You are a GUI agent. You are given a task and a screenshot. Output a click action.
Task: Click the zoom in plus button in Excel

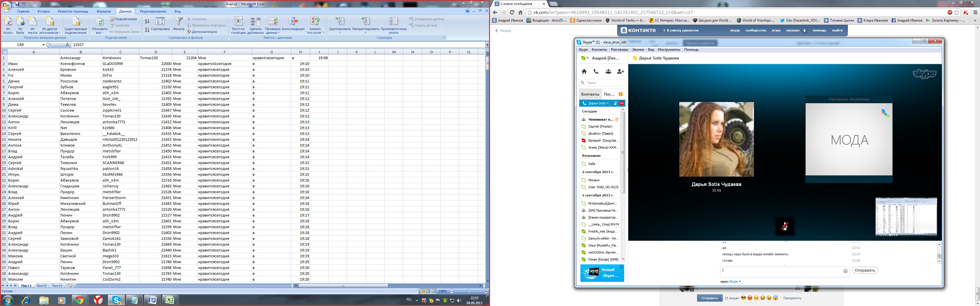coord(486,291)
